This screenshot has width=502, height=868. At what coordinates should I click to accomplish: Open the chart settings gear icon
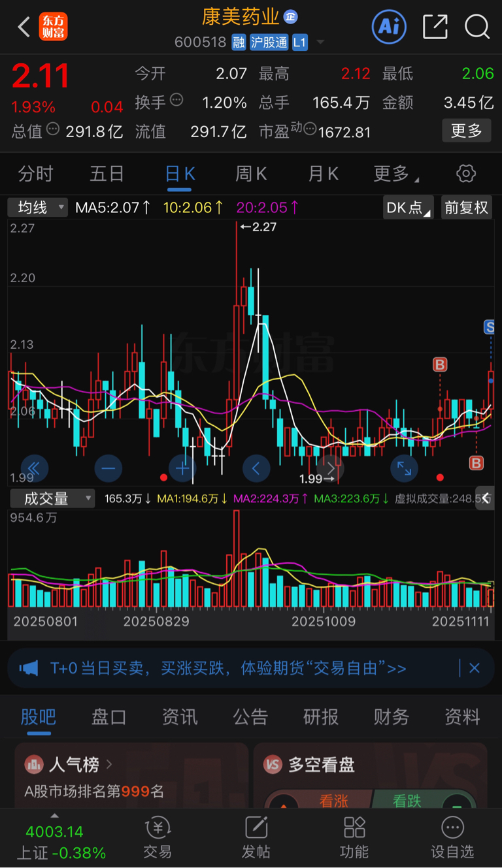(x=466, y=174)
